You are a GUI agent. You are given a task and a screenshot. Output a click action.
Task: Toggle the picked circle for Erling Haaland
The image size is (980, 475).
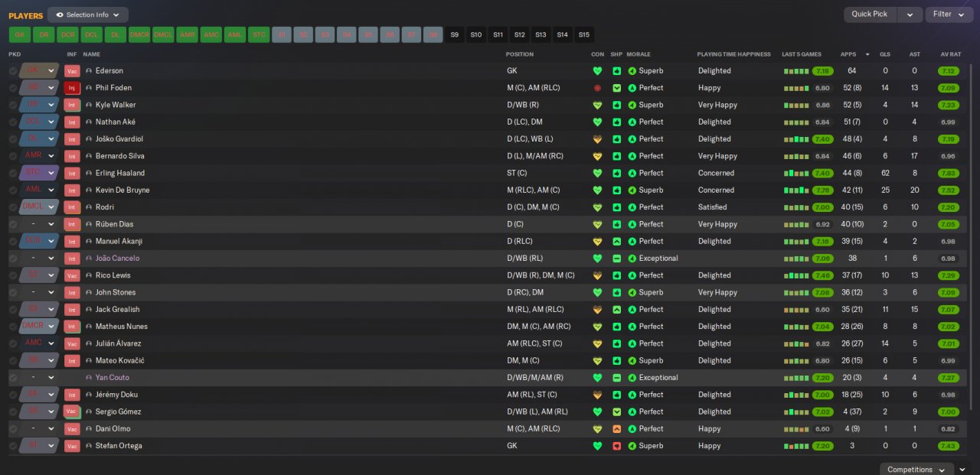(13, 173)
